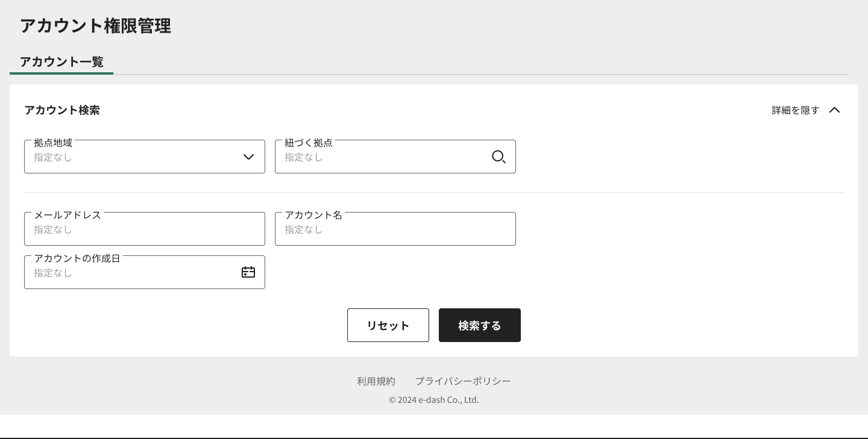
Task: Click the down chevron on the 拠点地域 selector
Action: (248, 157)
